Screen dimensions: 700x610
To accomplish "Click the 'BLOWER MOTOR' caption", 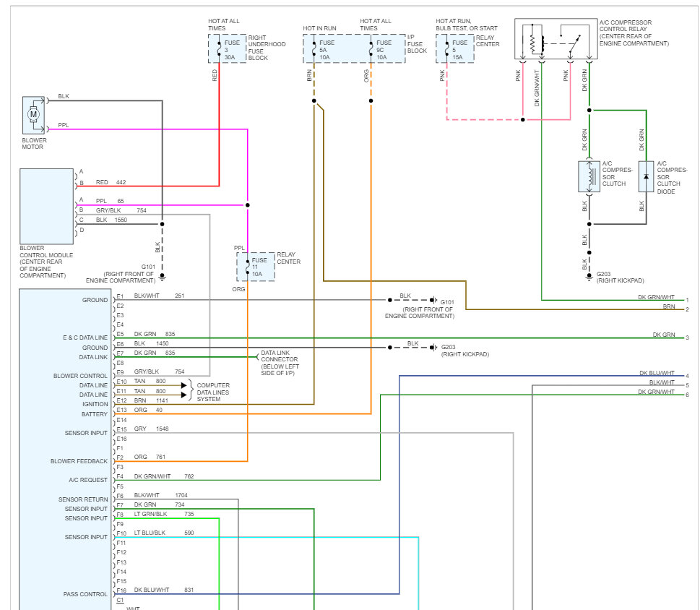I will pos(35,143).
